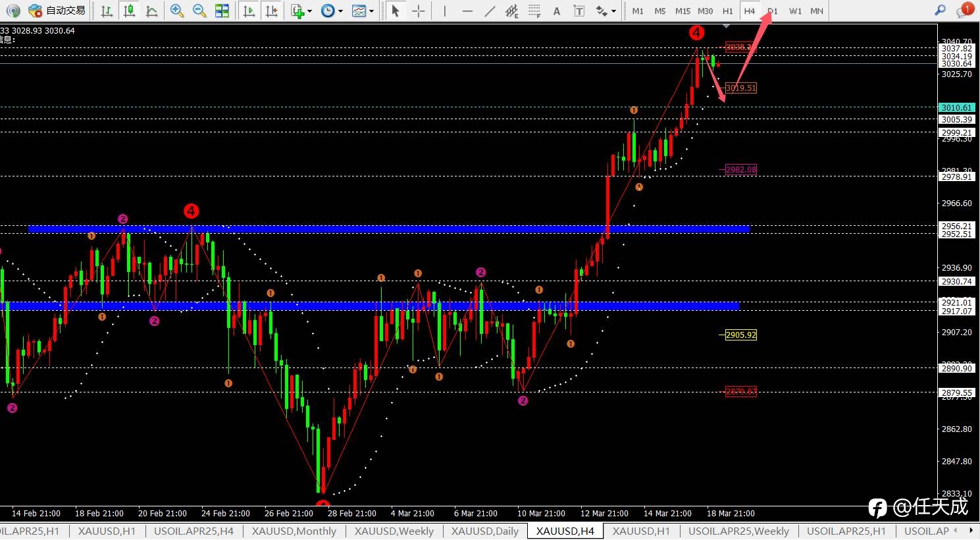Image resolution: width=980 pixels, height=540 pixels.
Task: Switch chart to H1 timeframe
Action: coord(727,11)
